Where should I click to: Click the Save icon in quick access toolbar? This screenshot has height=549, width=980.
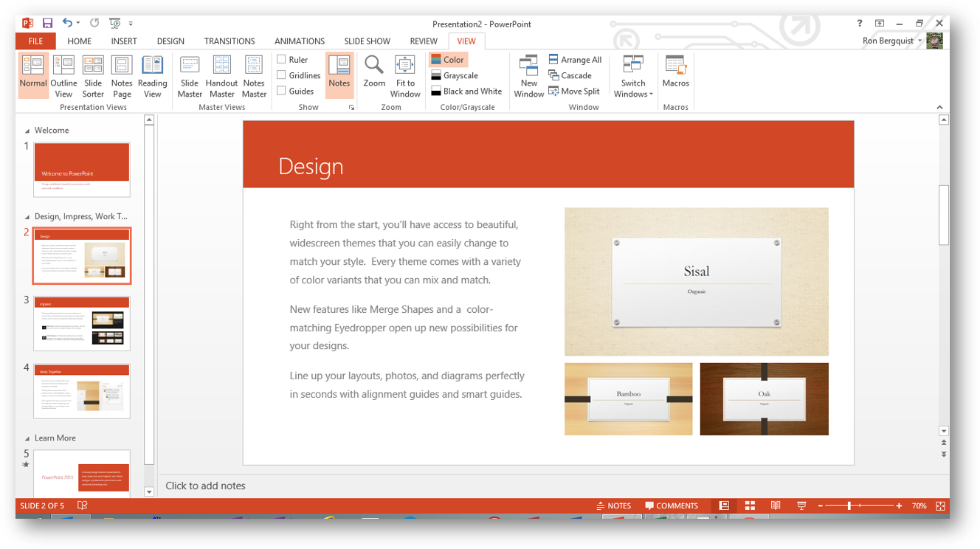point(47,24)
